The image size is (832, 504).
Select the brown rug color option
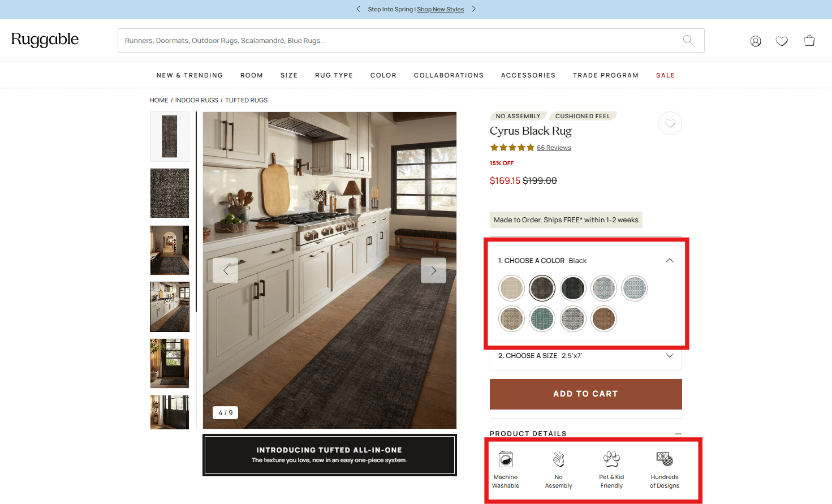[603, 318]
